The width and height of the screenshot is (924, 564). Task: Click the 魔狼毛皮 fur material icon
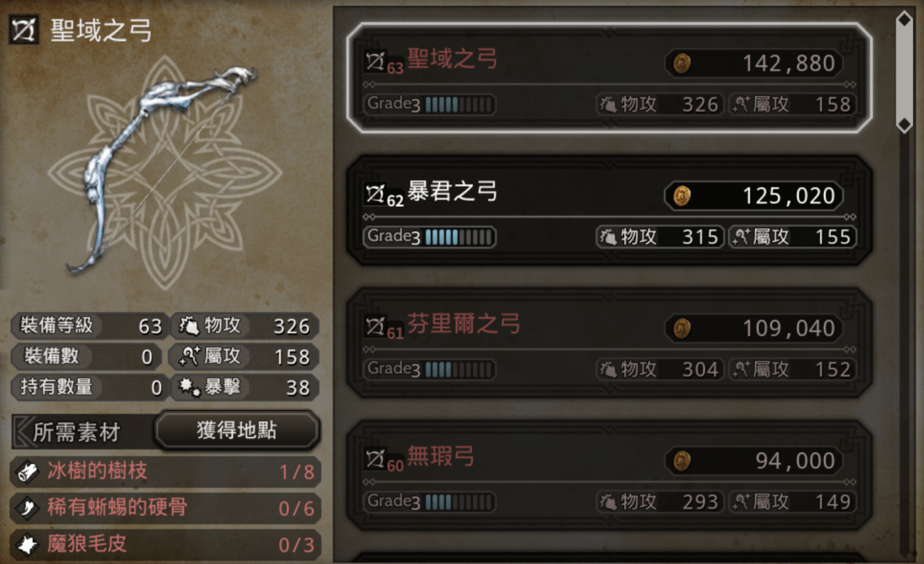pyautogui.click(x=28, y=544)
